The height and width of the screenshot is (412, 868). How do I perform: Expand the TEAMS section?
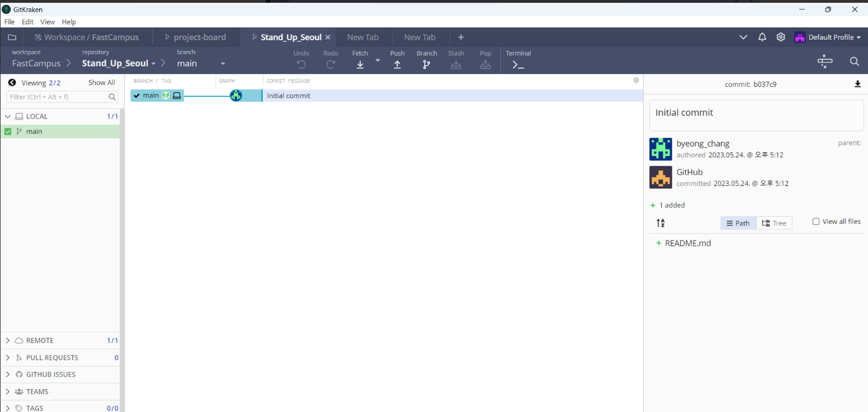coord(8,392)
